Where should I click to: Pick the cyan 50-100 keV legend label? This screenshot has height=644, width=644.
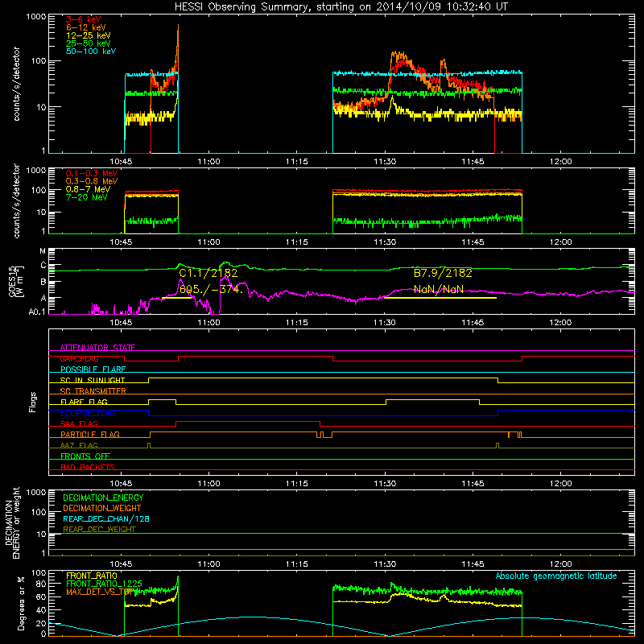[91, 52]
